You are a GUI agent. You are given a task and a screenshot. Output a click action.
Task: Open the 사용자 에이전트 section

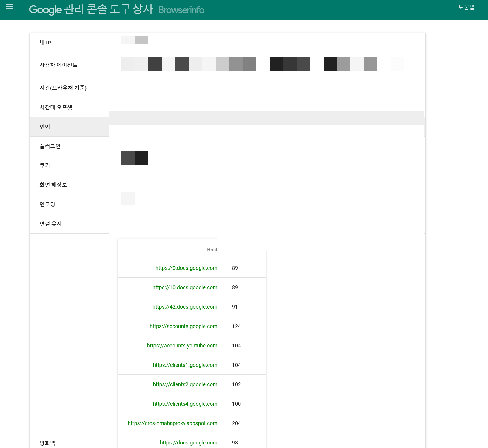point(59,65)
